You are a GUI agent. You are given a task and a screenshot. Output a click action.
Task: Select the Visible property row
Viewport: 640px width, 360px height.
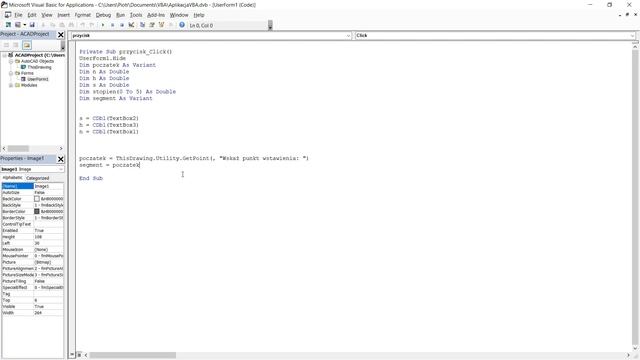33,306
